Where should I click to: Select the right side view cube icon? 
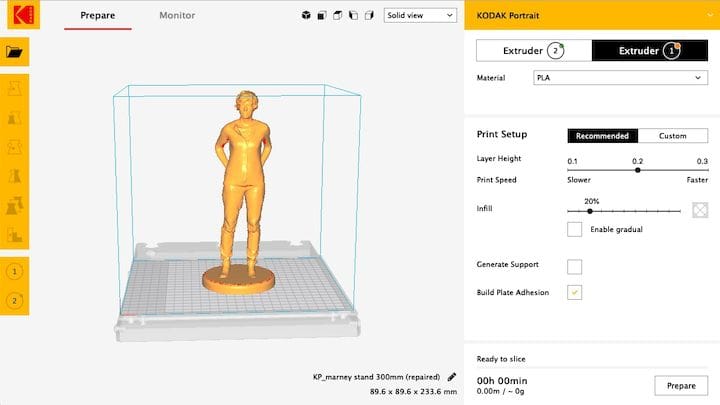pyautogui.click(x=370, y=16)
